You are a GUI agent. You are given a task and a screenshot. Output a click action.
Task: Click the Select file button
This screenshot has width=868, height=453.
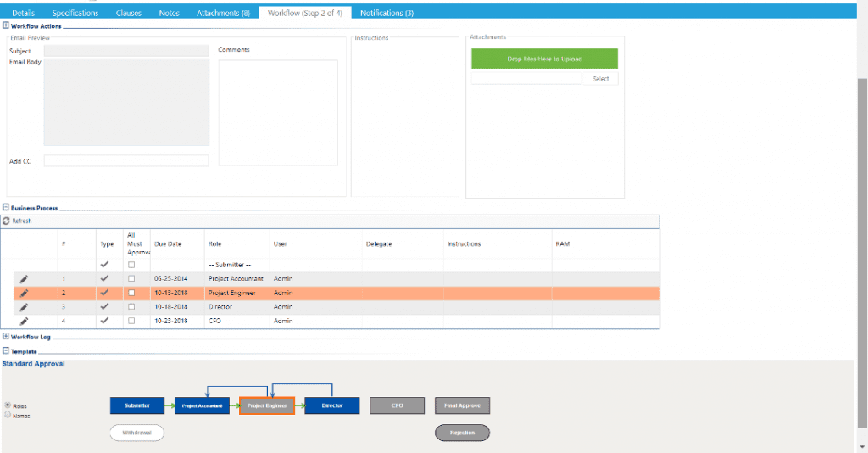click(x=601, y=79)
